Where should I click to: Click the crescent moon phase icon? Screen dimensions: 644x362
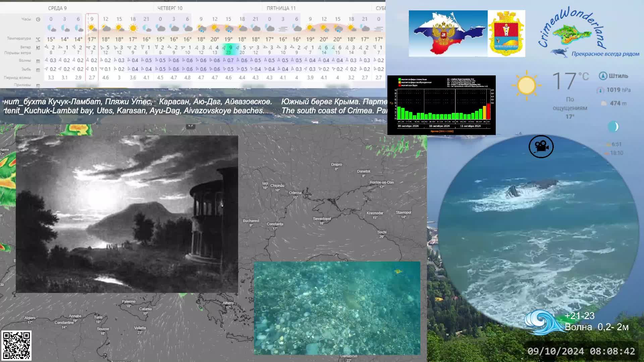tap(613, 126)
